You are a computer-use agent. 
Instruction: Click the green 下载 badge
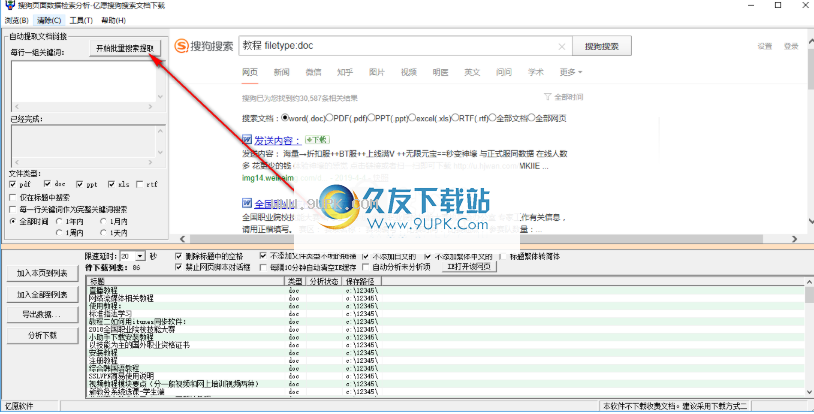pos(317,140)
